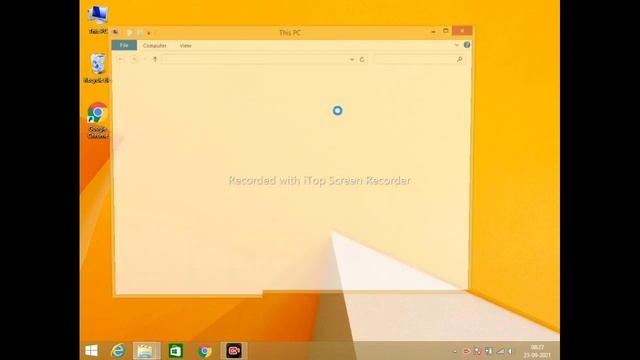
Task: Select This PC desktop icon
Action: [98, 20]
